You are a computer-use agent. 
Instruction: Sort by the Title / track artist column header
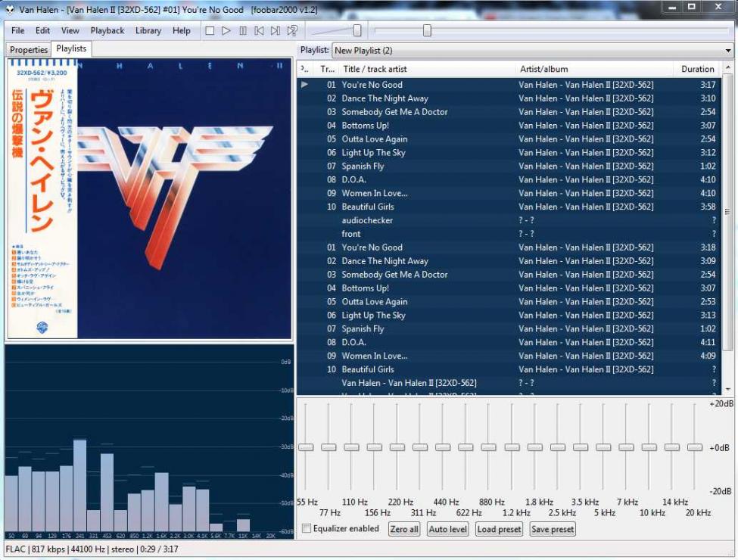[x=428, y=69]
